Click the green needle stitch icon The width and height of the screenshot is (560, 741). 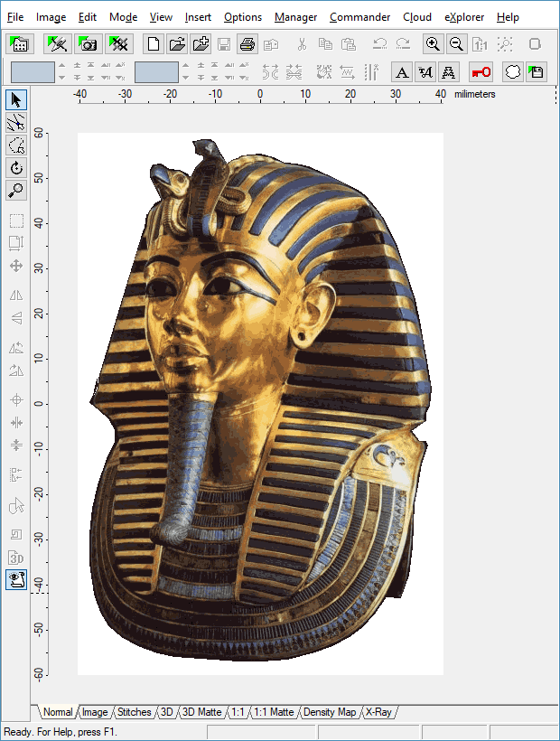click(x=58, y=44)
